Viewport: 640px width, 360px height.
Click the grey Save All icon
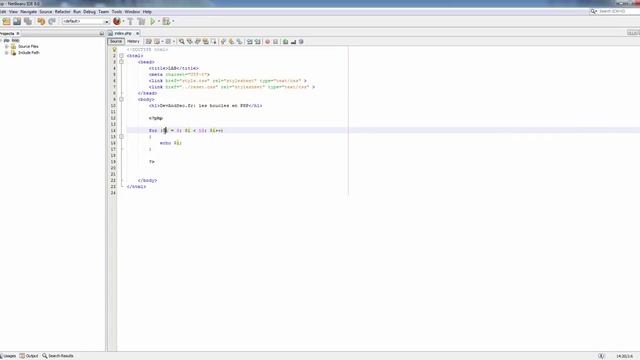[28, 21]
